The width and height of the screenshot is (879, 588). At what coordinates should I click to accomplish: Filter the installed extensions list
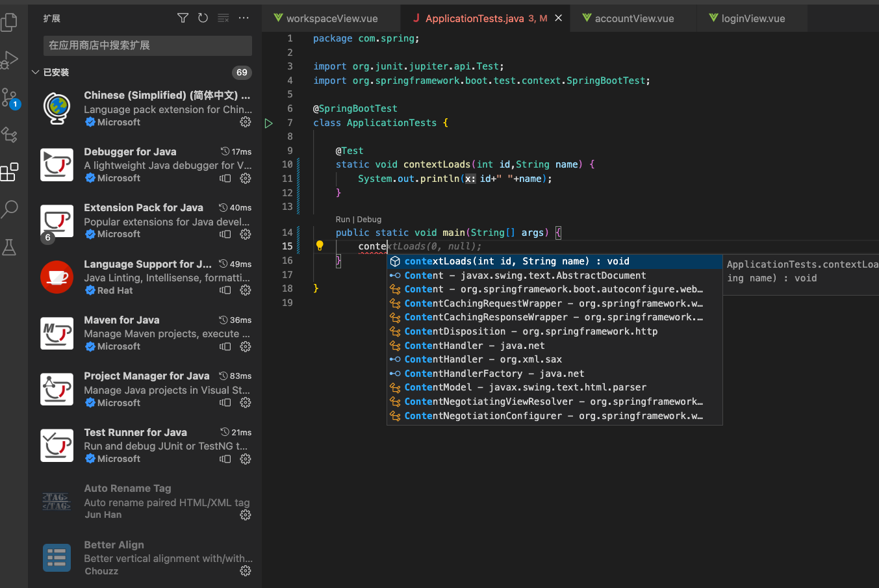tap(183, 18)
